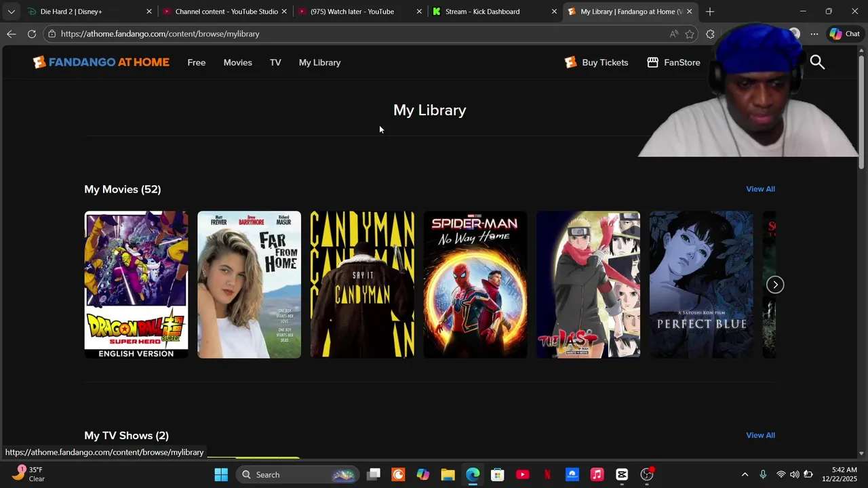Open the Perfect Blue movie poster
The height and width of the screenshot is (488, 868).
[x=701, y=285]
